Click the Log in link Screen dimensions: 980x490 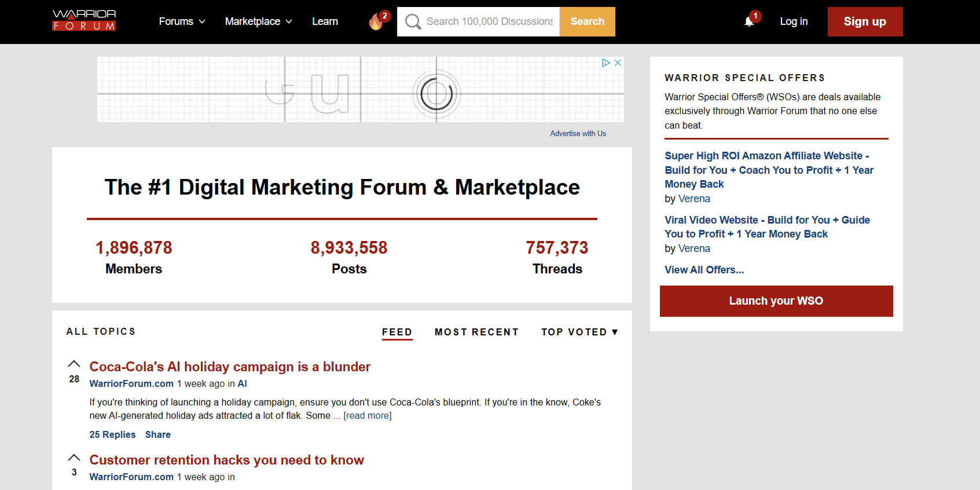pos(794,21)
